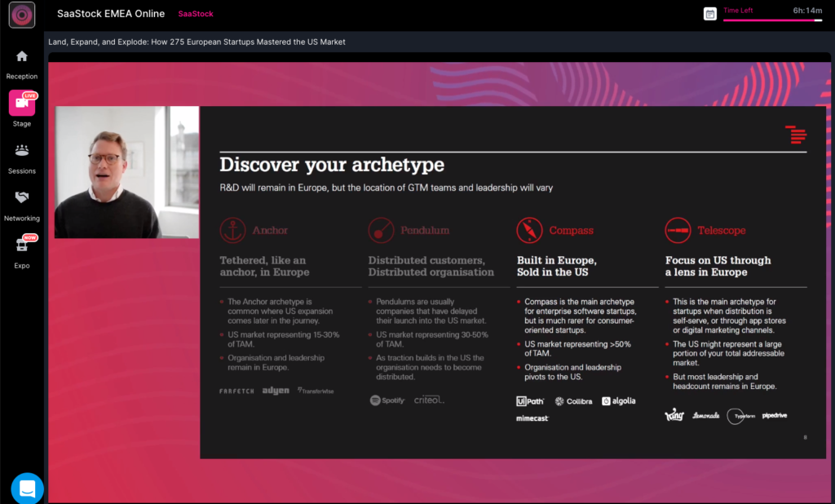Open the SaaStock organizer link
Viewport: 835px width, 504px height.
(x=196, y=14)
